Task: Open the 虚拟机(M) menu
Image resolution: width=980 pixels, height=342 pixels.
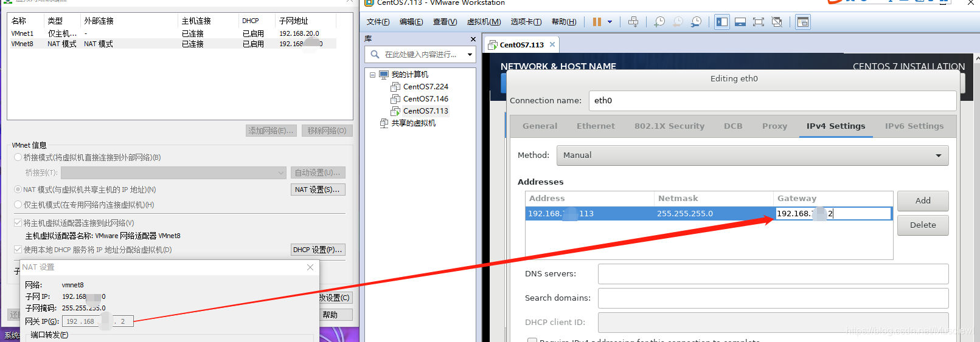Action: [x=484, y=22]
